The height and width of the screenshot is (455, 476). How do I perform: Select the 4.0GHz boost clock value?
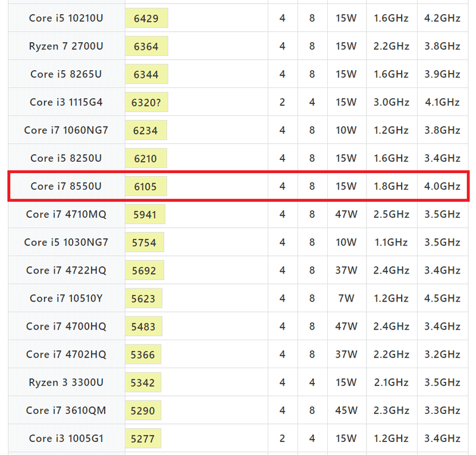click(442, 186)
